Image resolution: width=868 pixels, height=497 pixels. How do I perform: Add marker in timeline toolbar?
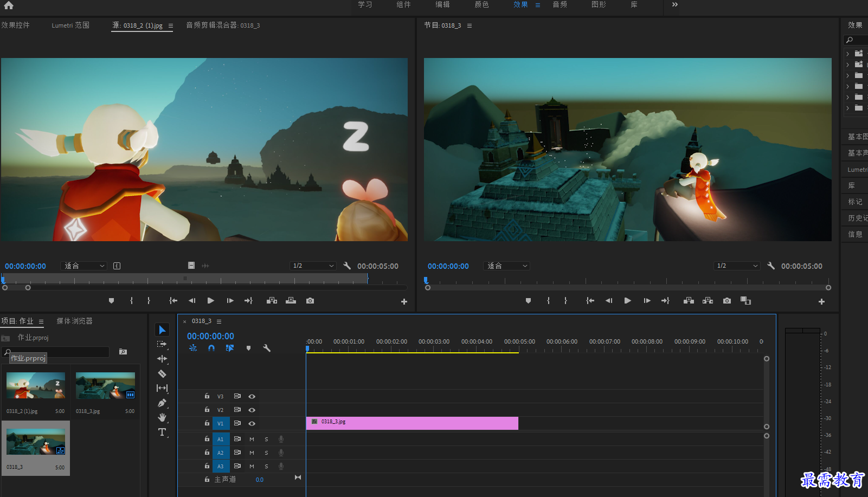pos(248,348)
